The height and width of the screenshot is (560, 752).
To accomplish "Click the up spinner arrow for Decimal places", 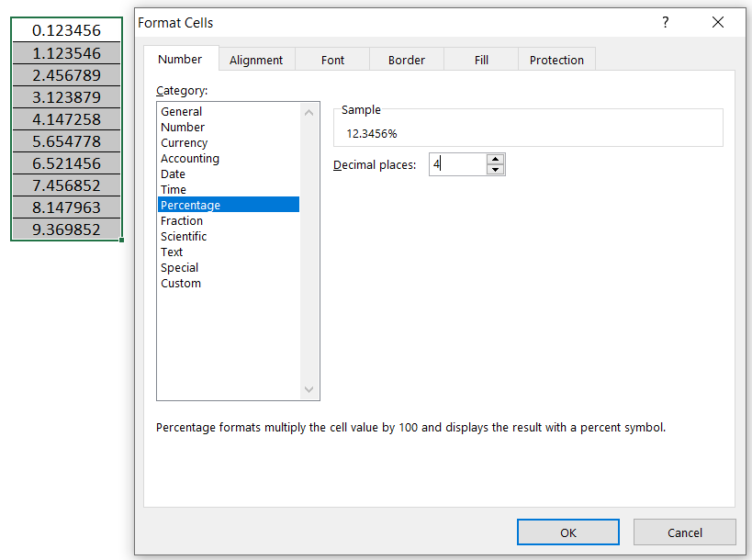I will (x=495, y=159).
